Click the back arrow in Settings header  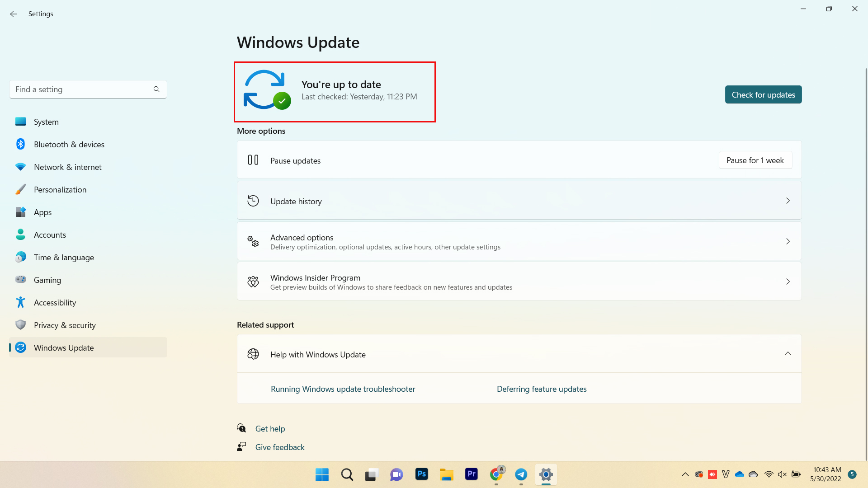tap(14, 14)
